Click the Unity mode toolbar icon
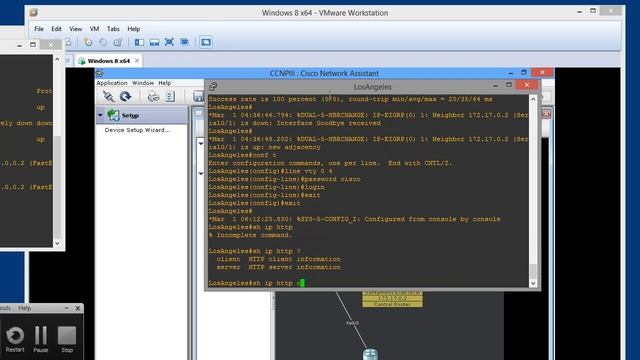640x360 pixels. [184, 42]
